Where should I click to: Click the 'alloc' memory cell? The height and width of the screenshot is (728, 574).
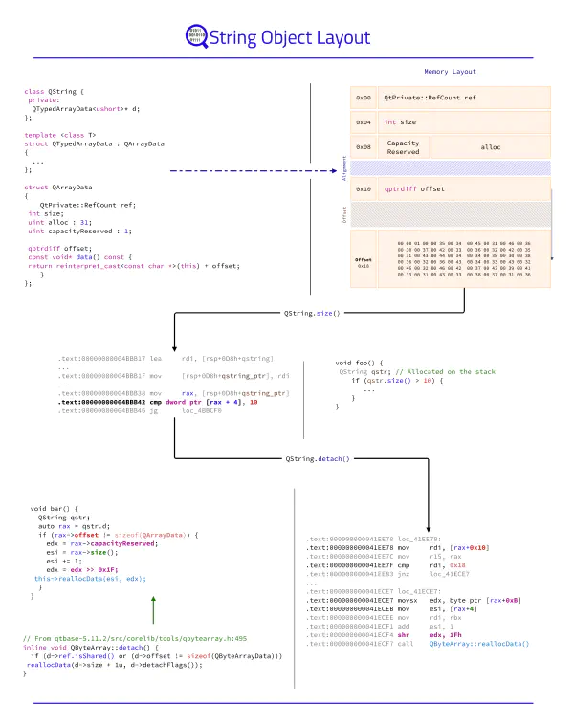click(x=490, y=147)
